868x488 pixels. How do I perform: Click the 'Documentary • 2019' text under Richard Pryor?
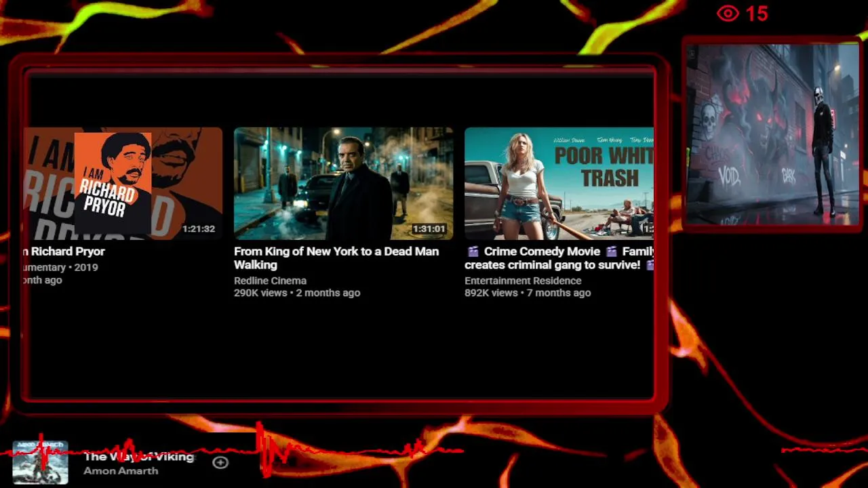click(x=61, y=267)
